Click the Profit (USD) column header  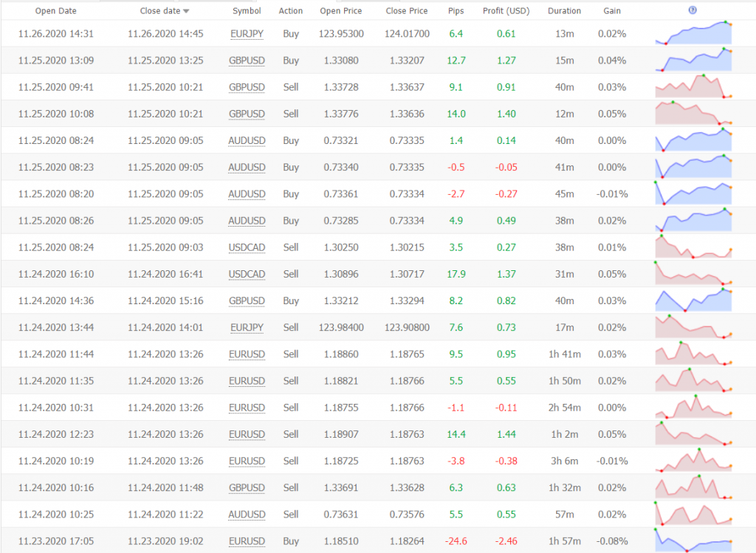506,11
